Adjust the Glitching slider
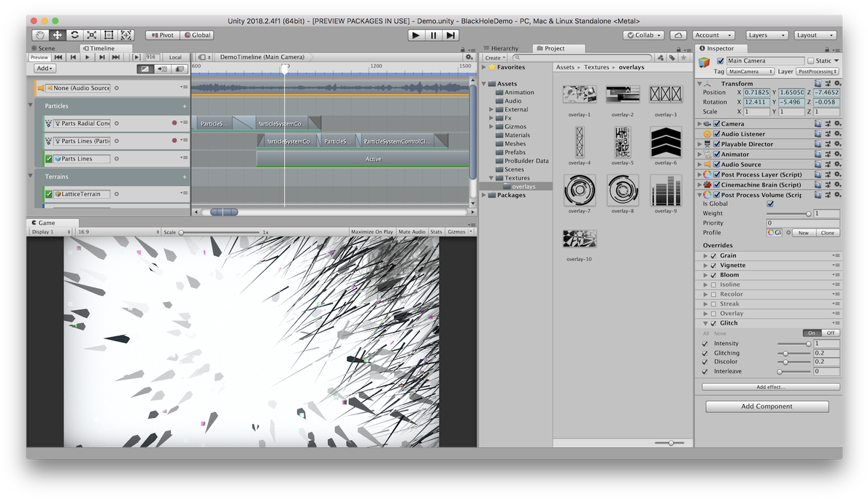This screenshot has height=499, width=868. pyautogui.click(x=786, y=353)
